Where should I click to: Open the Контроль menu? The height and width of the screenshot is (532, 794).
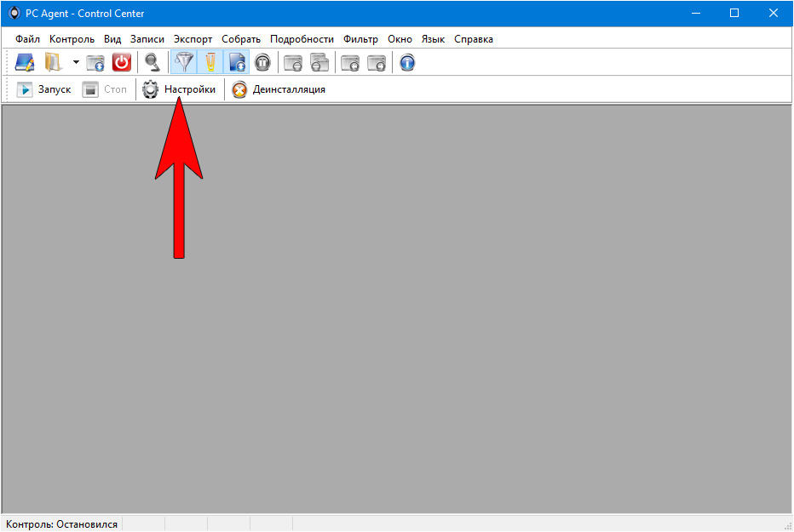72,39
